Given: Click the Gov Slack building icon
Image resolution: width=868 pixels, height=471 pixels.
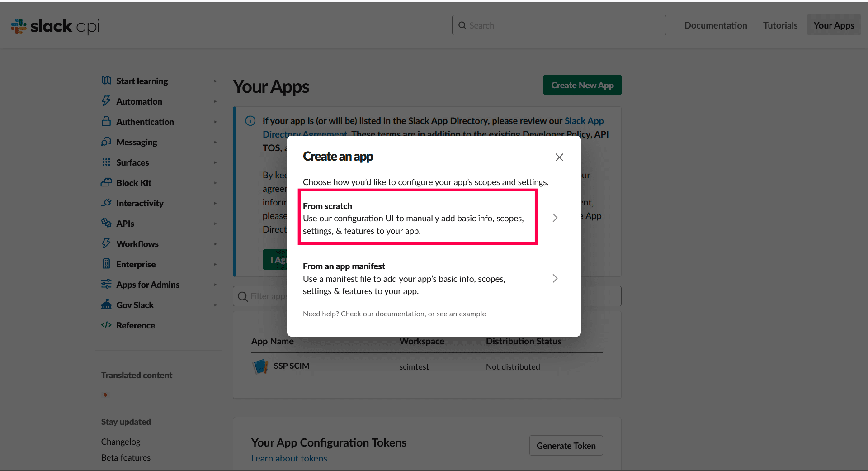Looking at the screenshot, I should 106,304.
